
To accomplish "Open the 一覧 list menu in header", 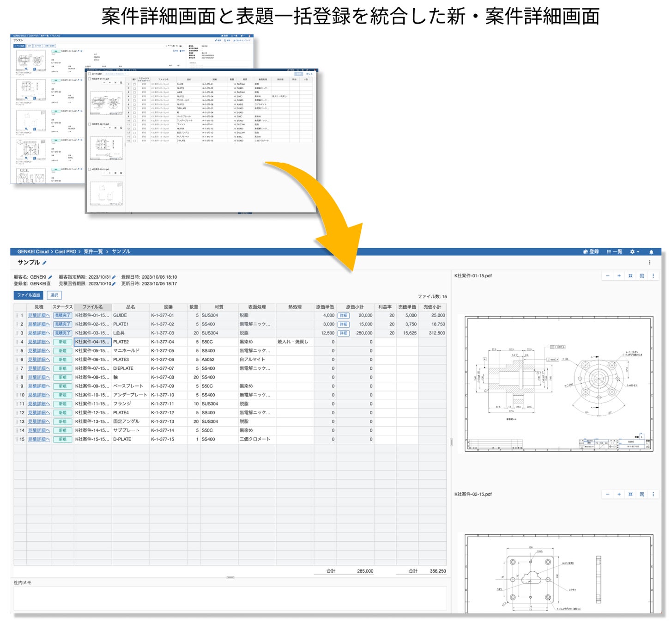I will 614,252.
